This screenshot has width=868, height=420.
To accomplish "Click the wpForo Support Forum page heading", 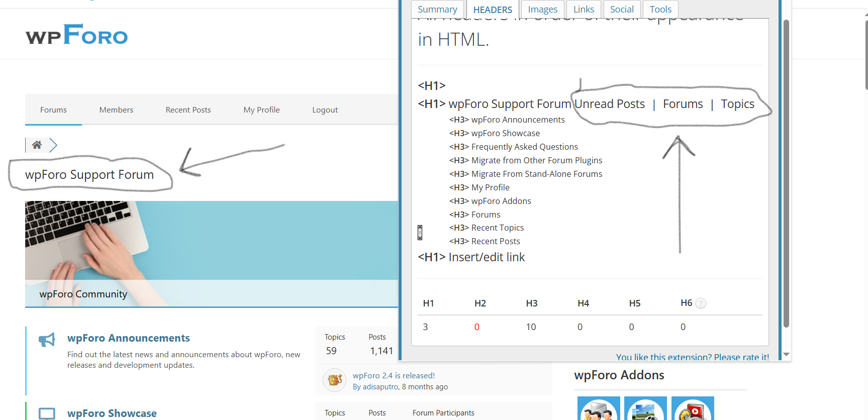I will [x=89, y=174].
